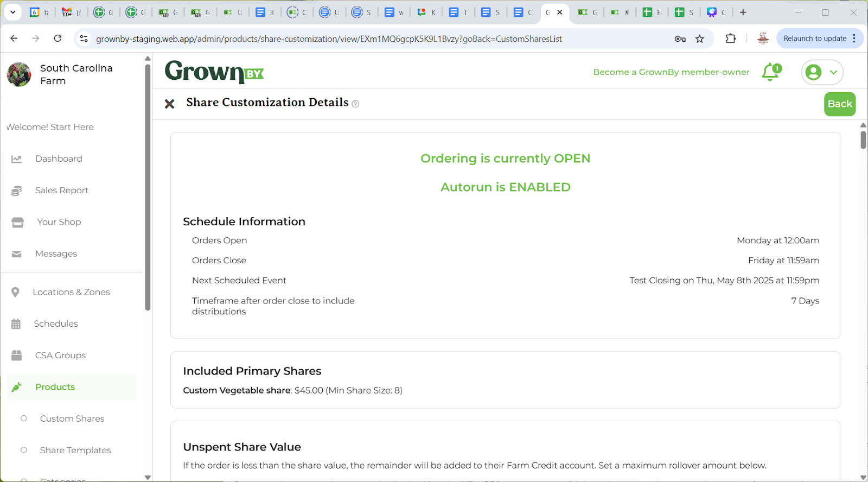Click the main content scrollbar thumb
The height and width of the screenshot is (482, 868).
click(863, 139)
